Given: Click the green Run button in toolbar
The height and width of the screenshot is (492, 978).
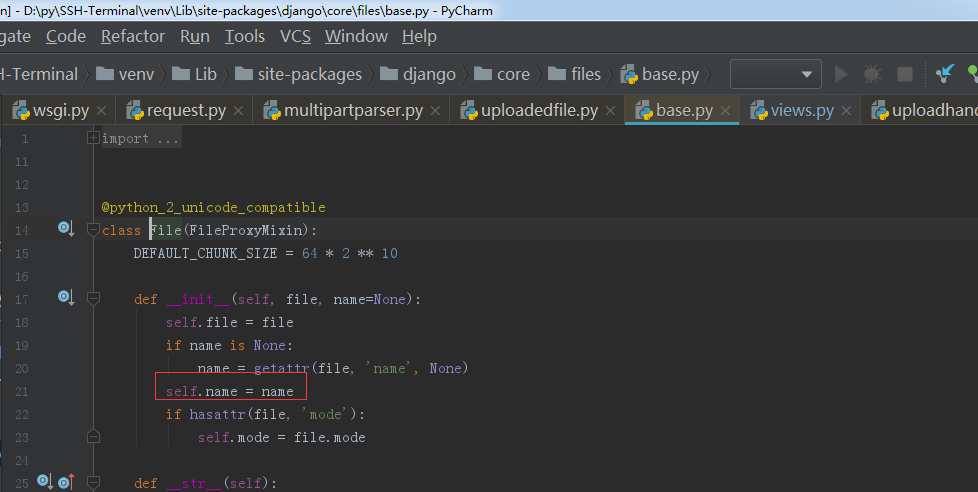Looking at the screenshot, I should click(x=841, y=74).
